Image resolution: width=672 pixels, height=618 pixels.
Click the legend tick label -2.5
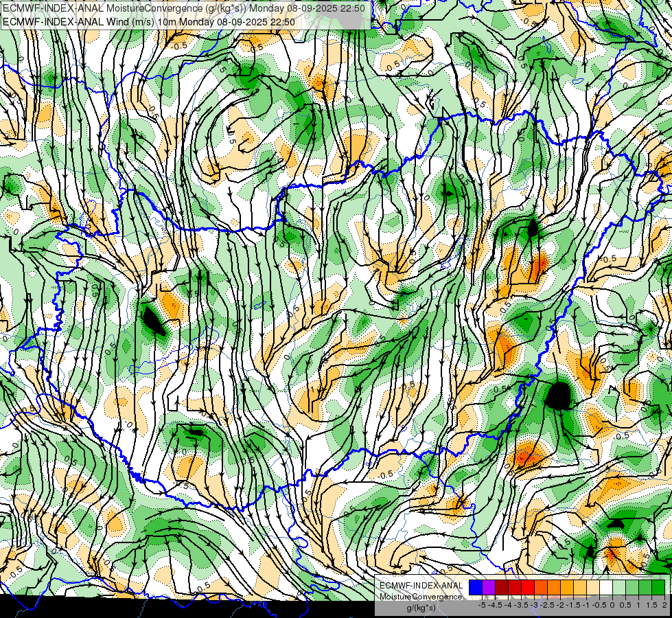coord(547,605)
